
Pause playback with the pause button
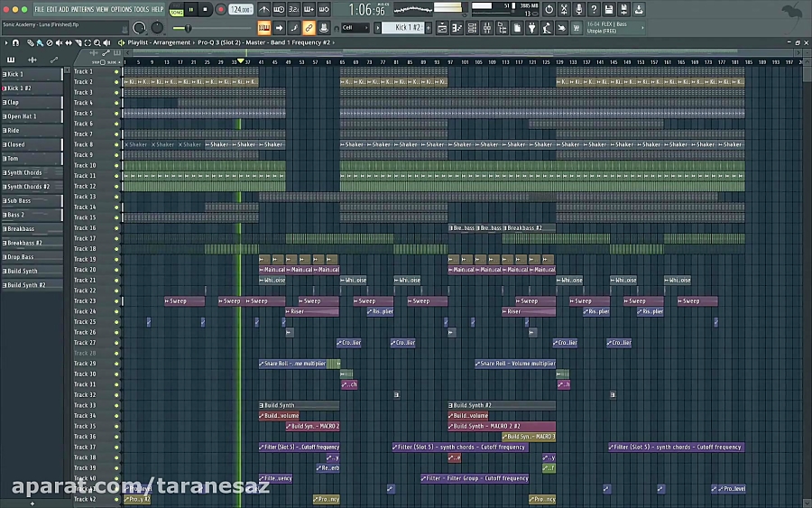[191, 9]
